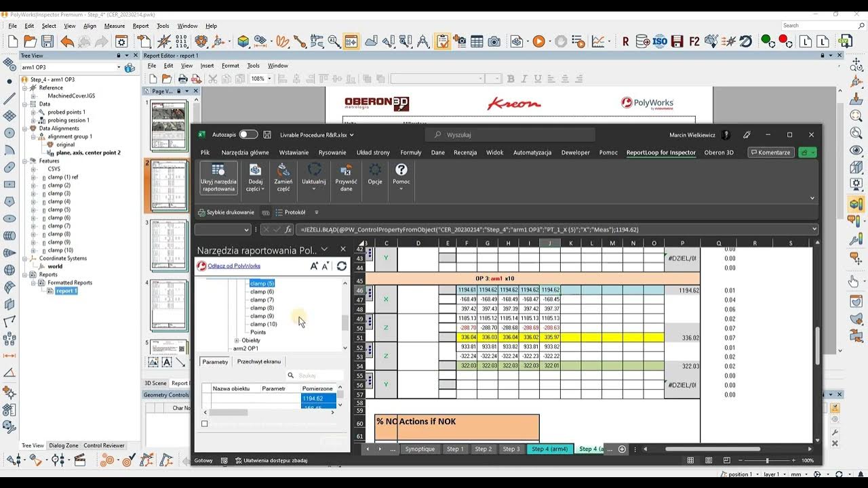Viewport: 868px width, 488px height.
Task: Open the Formuły ribbon tab
Action: coord(411,152)
